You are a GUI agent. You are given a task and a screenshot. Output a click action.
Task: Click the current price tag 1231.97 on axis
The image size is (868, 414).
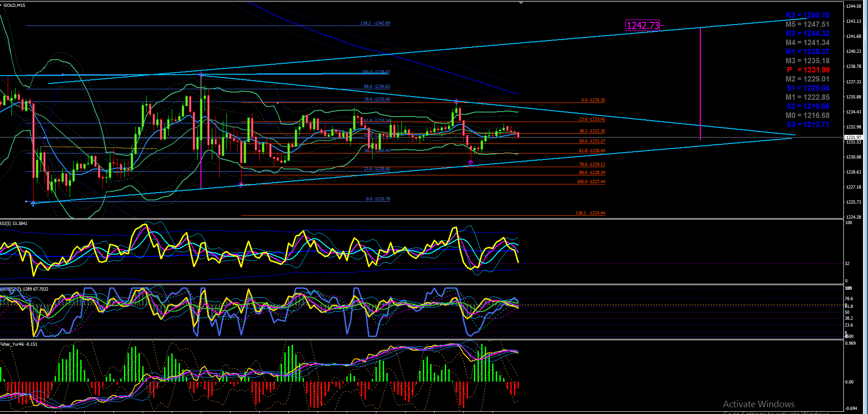[x=853, y=137]
